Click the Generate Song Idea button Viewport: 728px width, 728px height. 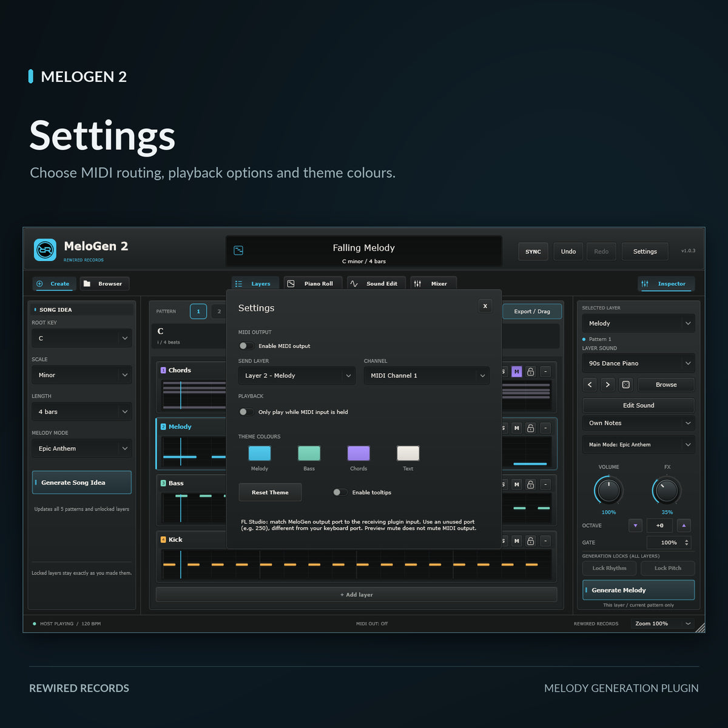point(82,482)
